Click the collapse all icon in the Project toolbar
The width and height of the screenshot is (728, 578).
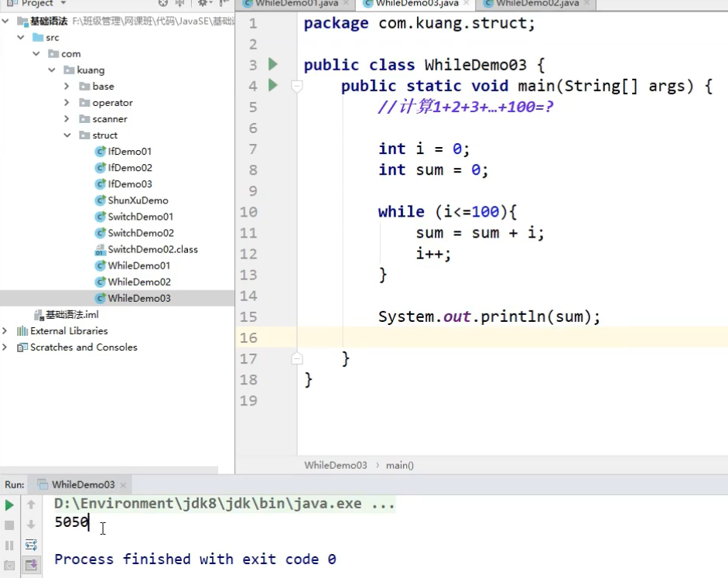(179, 3)
